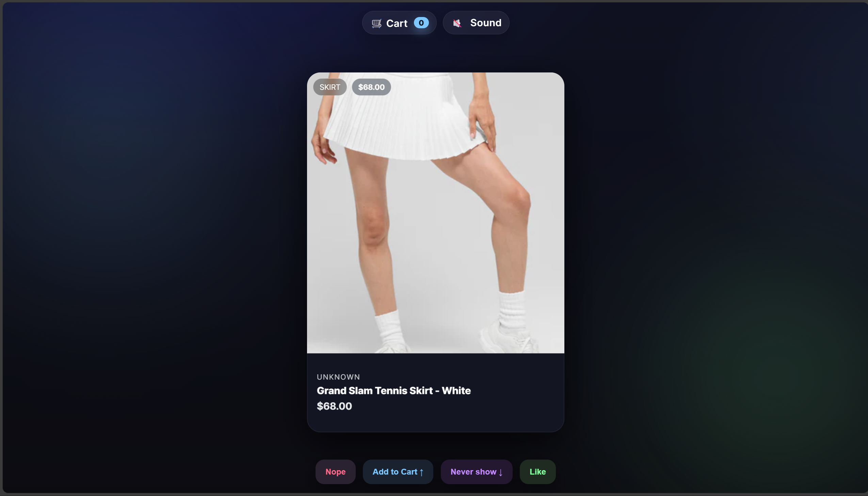Click the up arrow in Add to Cart
Image resolution: width=868 pixels, height=496 pixels.
421,472
